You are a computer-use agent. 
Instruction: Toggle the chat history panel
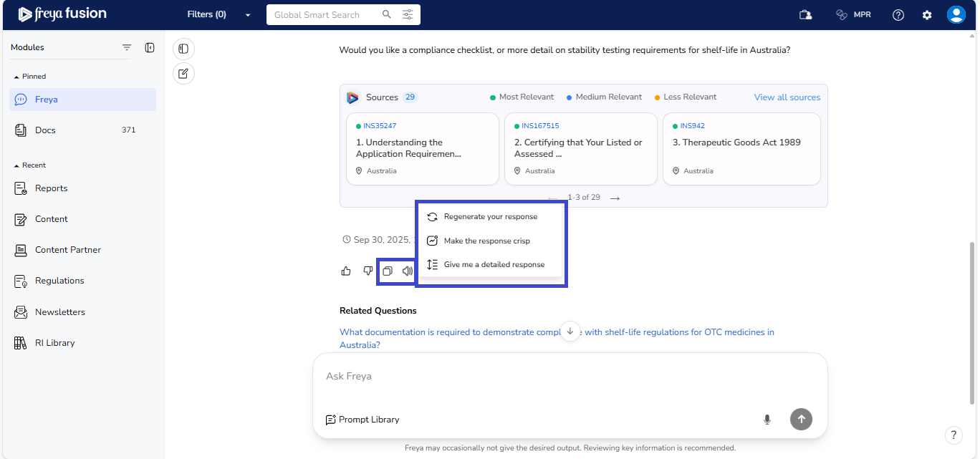point(183,49)
